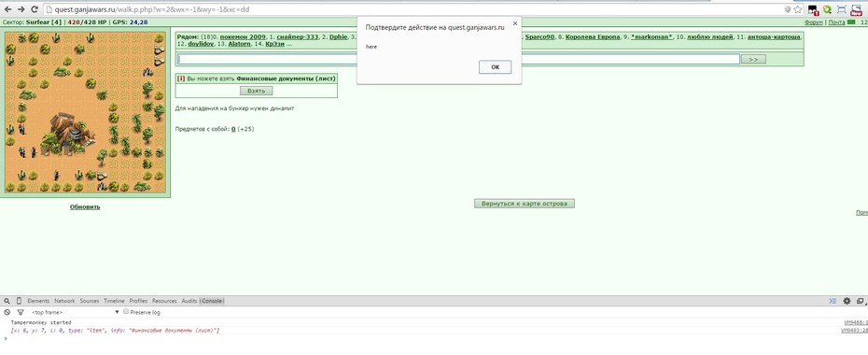The width and height of the screenshot is (868, 355).
Task: Click the Сектор Surfear [4] label
Action: tap(33, 22)
